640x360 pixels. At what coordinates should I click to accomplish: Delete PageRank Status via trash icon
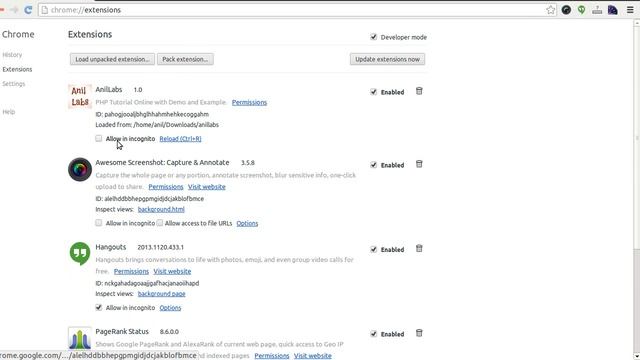(419, 333)
